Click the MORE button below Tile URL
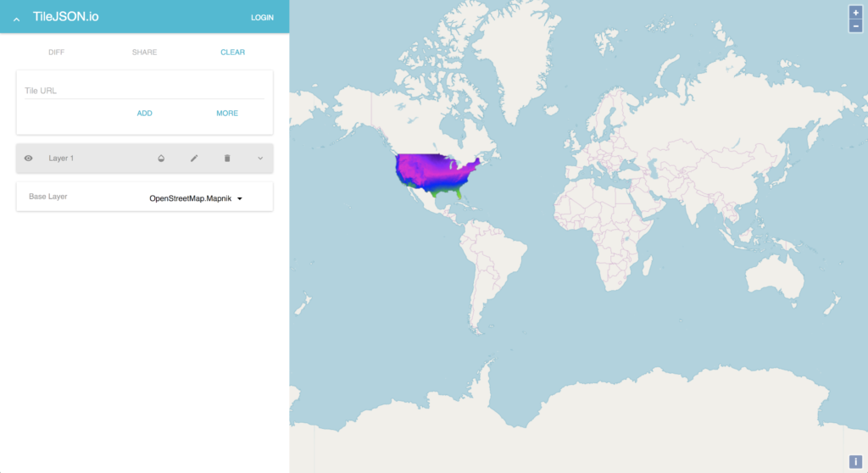Viewport: 868px width, 473px height. coord(227,114)
